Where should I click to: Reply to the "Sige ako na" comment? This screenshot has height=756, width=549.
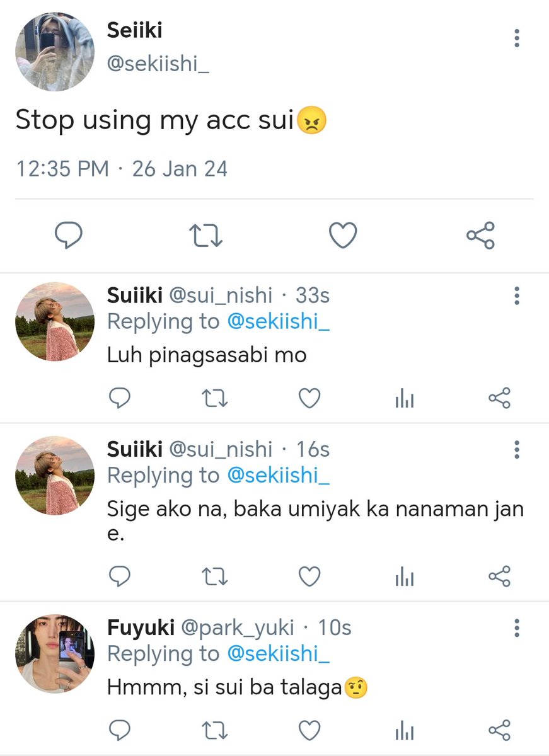[x=119, y=576]
